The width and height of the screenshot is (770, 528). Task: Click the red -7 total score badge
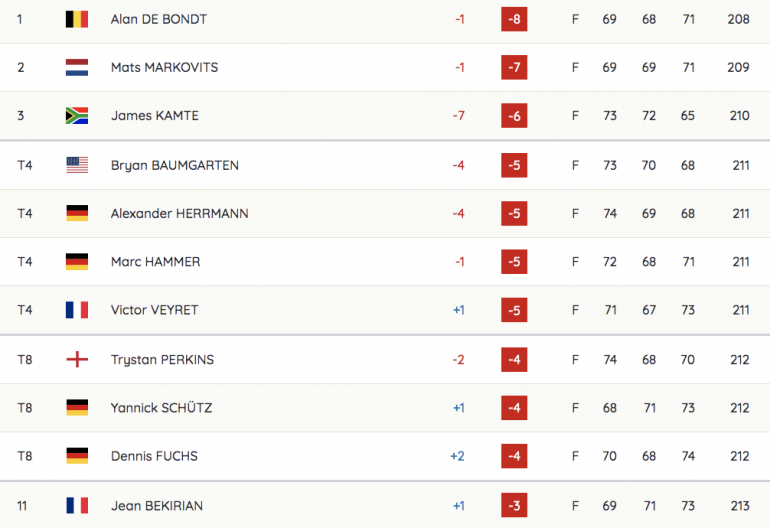[x=514, y=67]
